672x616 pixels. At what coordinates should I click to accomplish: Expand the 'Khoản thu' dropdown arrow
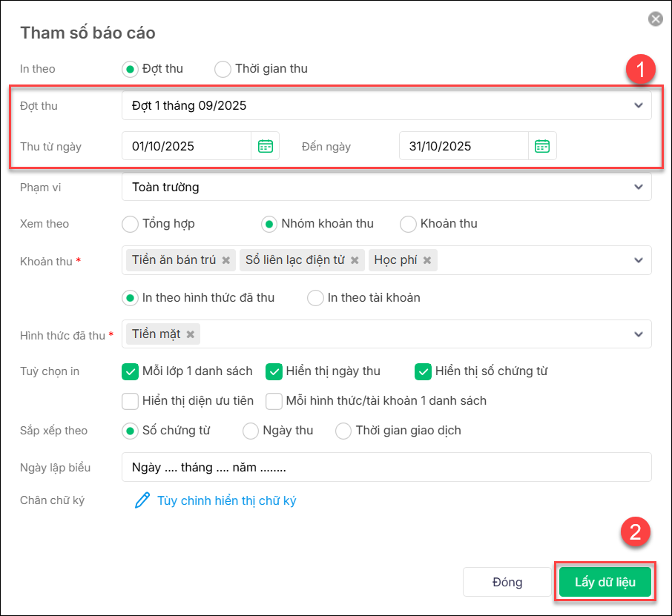pyautogui.click(x=639, y=260)
